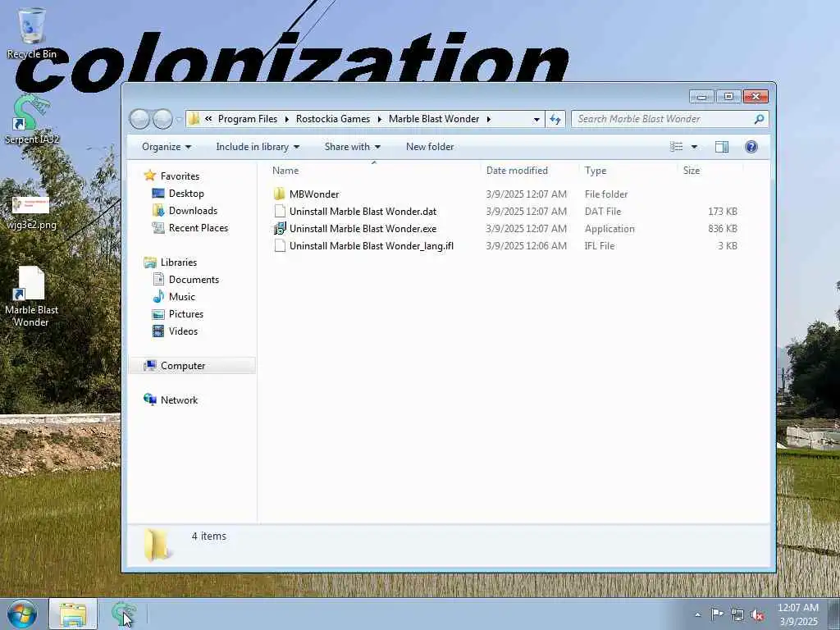Open Desktop in Favorites
Viewport: 840px width, 630px height.
186,194
